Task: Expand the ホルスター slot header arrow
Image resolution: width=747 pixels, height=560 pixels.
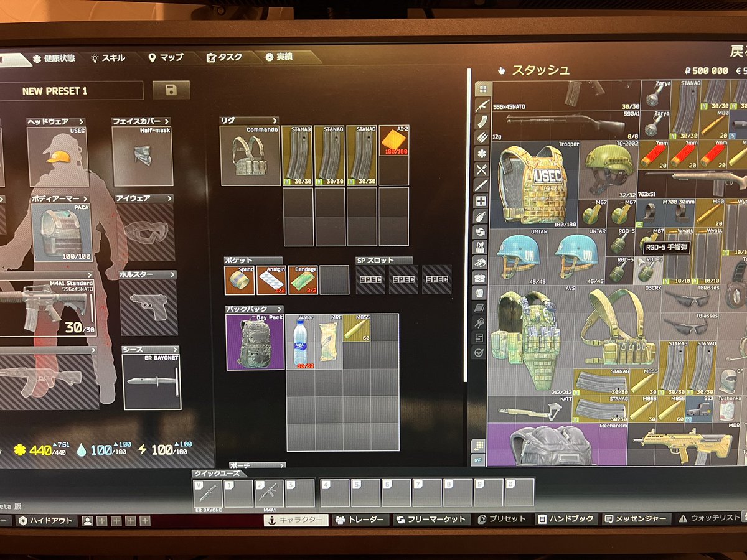Action: pyautogui.click(x=172, y=274)
